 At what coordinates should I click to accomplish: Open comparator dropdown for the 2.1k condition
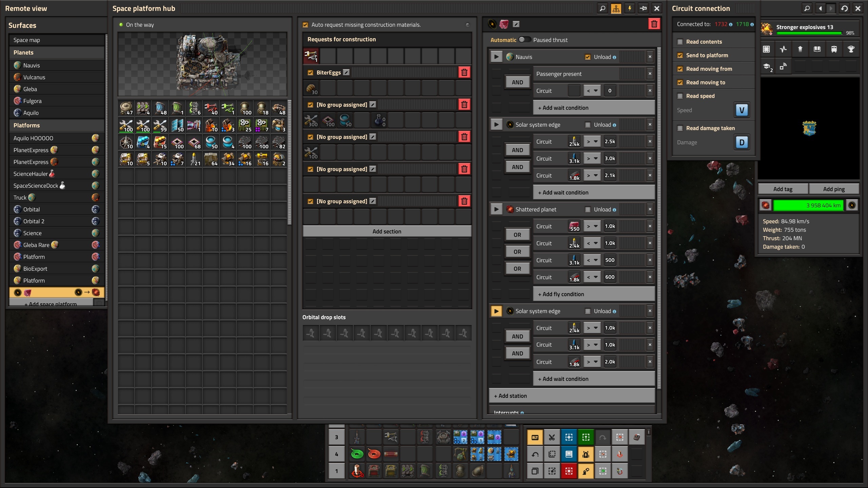[592, 176]
